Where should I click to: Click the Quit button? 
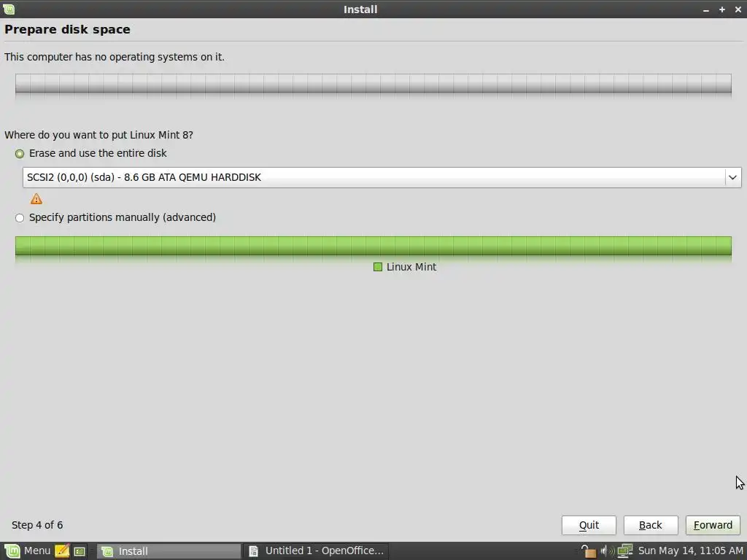click(x=589, y=525)
